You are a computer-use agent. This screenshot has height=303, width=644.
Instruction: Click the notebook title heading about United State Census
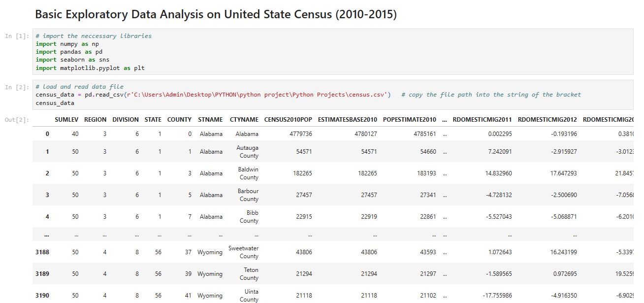tap(216, 14)
